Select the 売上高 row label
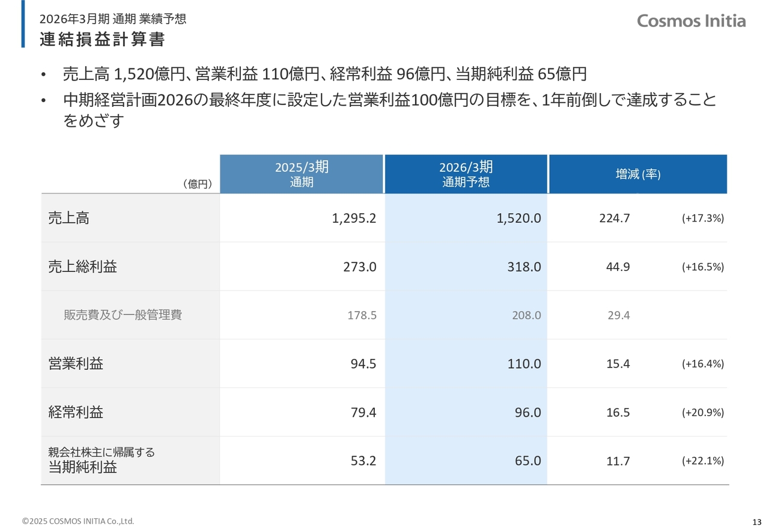The width and height of the screenshot is (769, 532). point(69,218)
